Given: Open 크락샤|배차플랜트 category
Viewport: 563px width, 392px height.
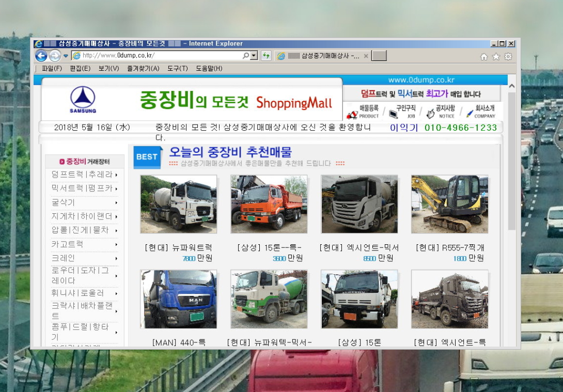Looking at the screenshot, I should (x=84, y=310).
